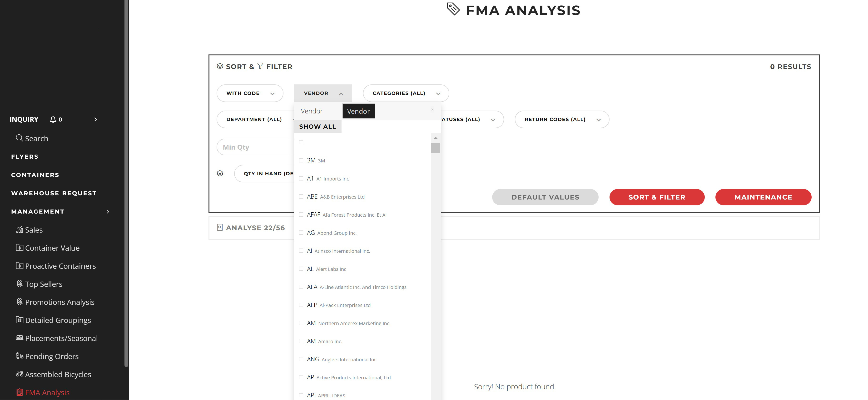Tick the ABE A&B Enterprises Ltd checkbox
This screenshot has height=400, width=868.
point(301,197)
